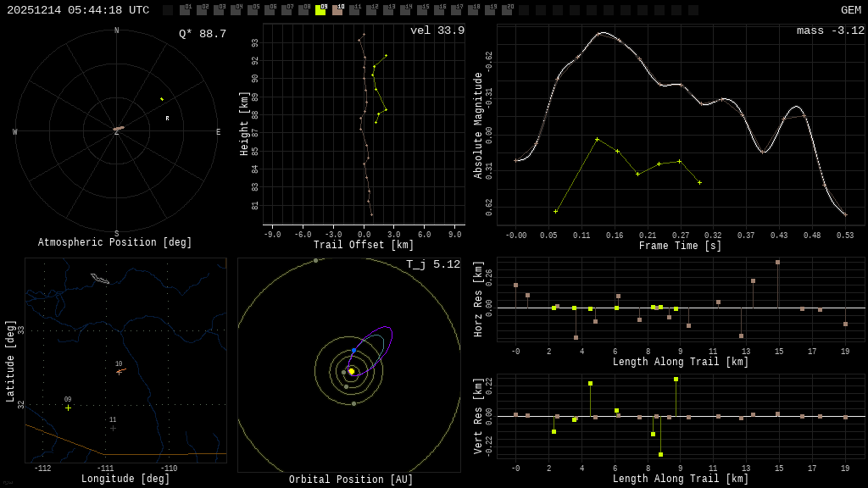Click the radiant R marker in polar plot

tap(167, 119)
